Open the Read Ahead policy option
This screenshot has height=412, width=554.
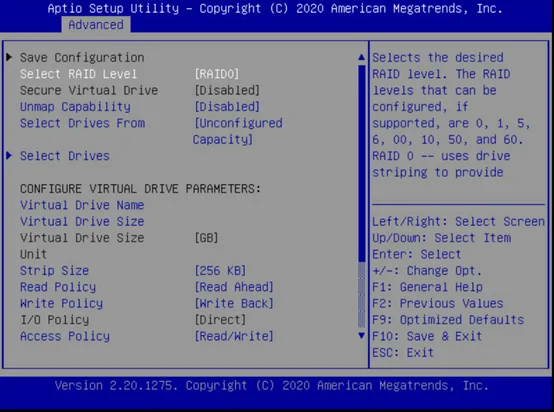234,287
